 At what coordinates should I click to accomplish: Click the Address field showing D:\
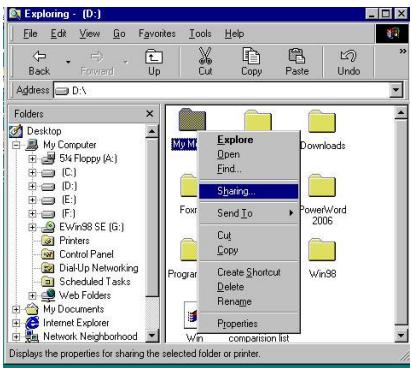pyautogui.click(x=222, y=90)
